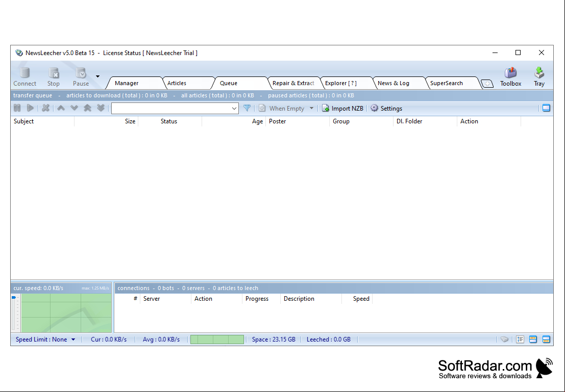Sort queue by Subject column
The image size is (565, 392).
click(x=42, y=121)
